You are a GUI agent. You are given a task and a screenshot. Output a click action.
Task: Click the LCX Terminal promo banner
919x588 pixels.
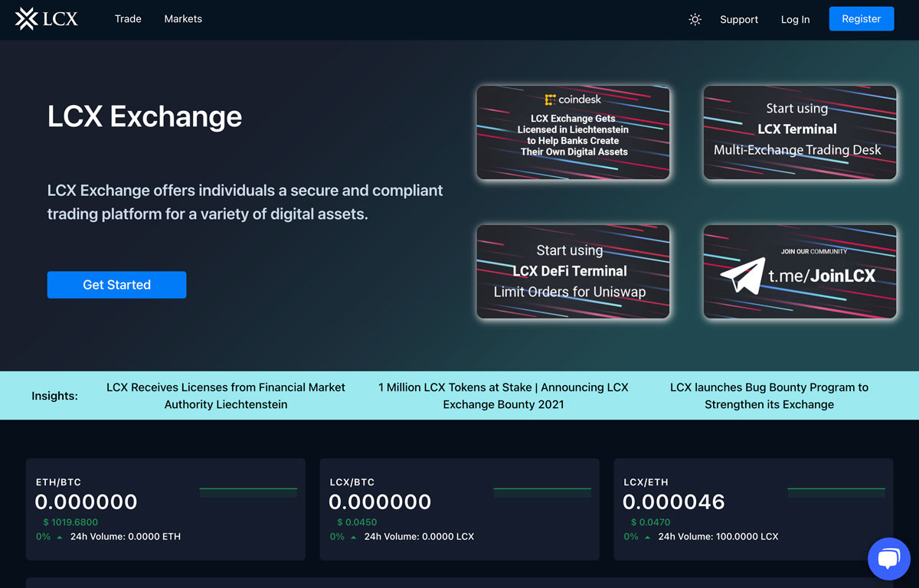(x=800, y=132)
